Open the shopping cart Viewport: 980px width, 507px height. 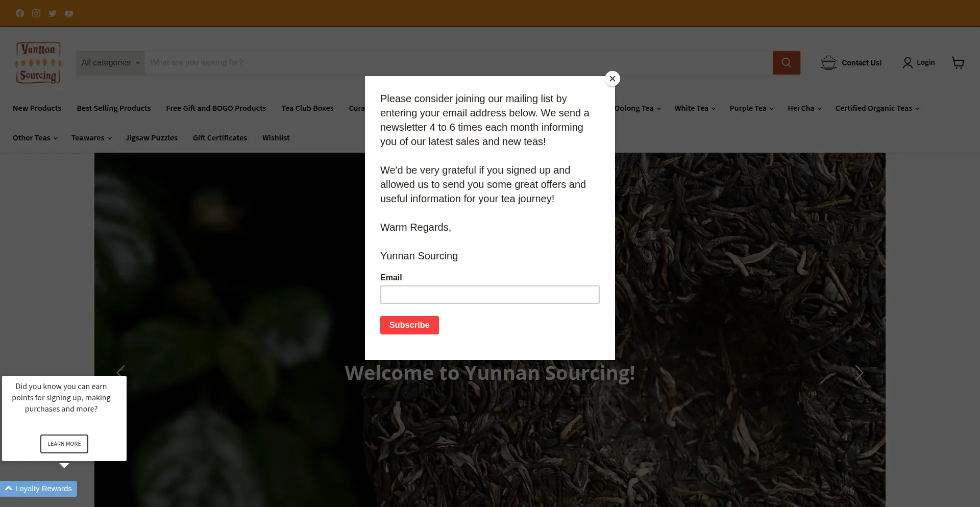(x=958, y=63)
